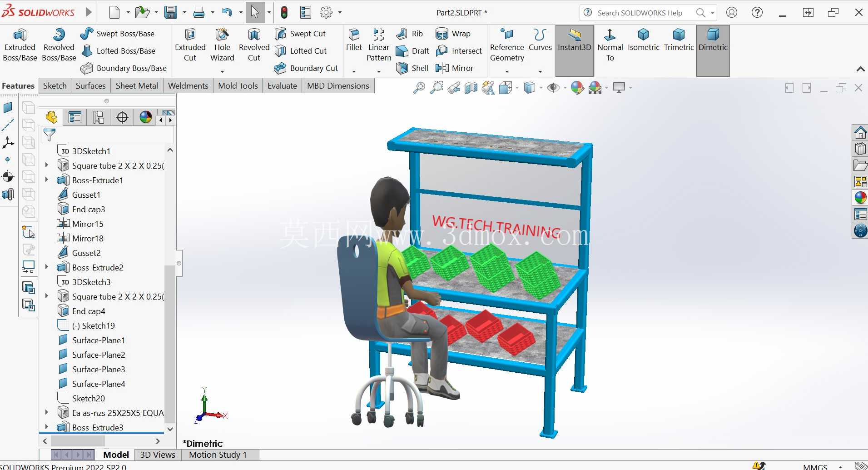Image resolution: width=868 pixels, height=470 pixels.
Task: Click the Zoom to Fit icon
Action: click(419, 88)
